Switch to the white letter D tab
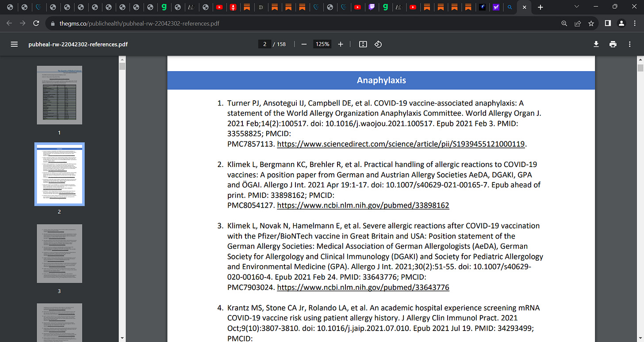Viewport: 644px width, 342px height. [261, 7]
